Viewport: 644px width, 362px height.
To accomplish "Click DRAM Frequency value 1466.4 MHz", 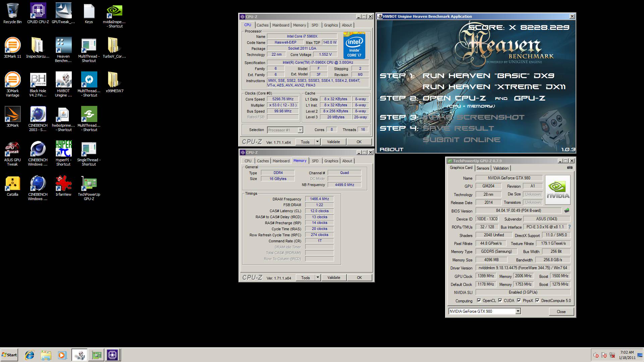I will [x=319, y=199].
